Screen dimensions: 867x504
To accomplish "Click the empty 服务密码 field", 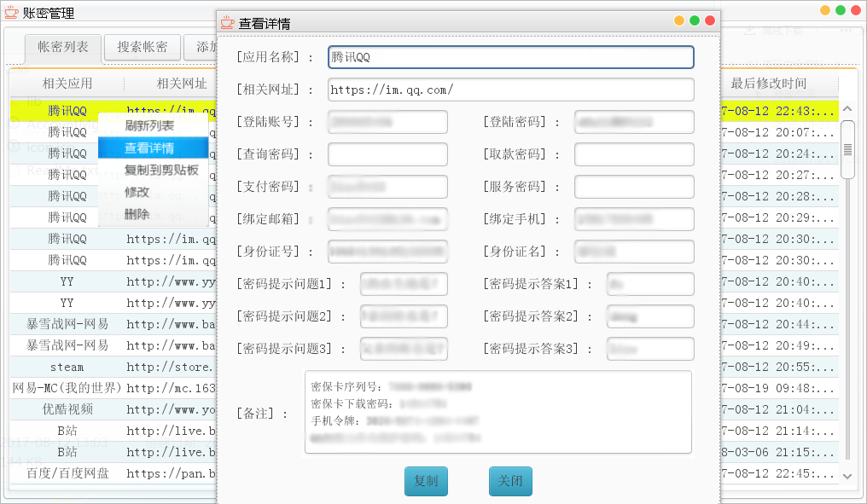I will click(x=634, y=187).
